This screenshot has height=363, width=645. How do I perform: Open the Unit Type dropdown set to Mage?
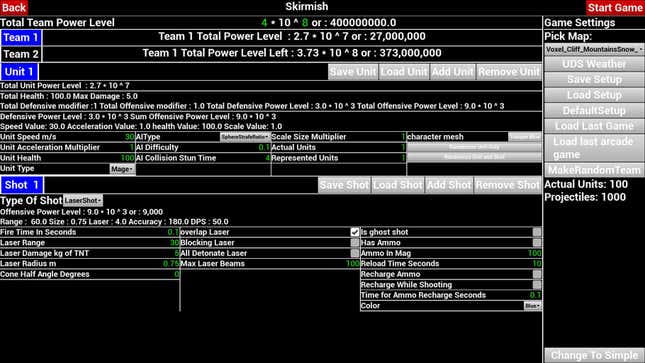click(122, 169)
